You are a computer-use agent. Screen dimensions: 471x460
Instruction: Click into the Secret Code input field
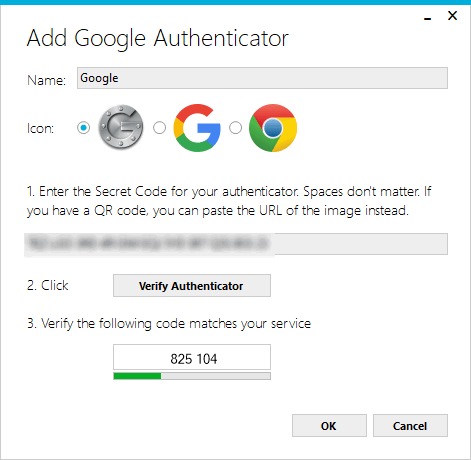[x=236, y=244]
